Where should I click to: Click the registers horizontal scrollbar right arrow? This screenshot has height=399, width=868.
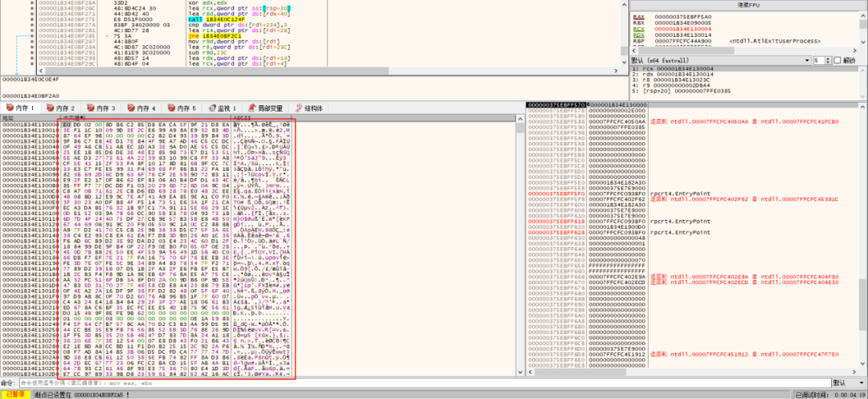854,51
